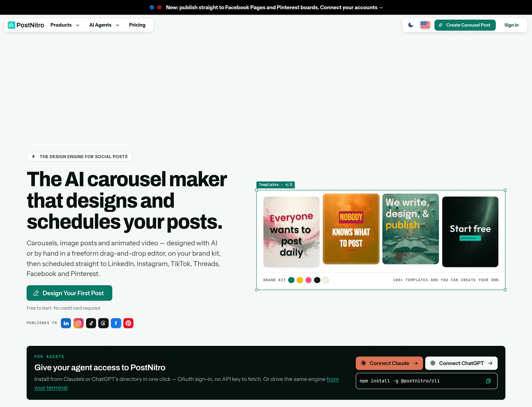Click the red Pinterest publish icon
532x407 pixels.
[x=128, y=323]
